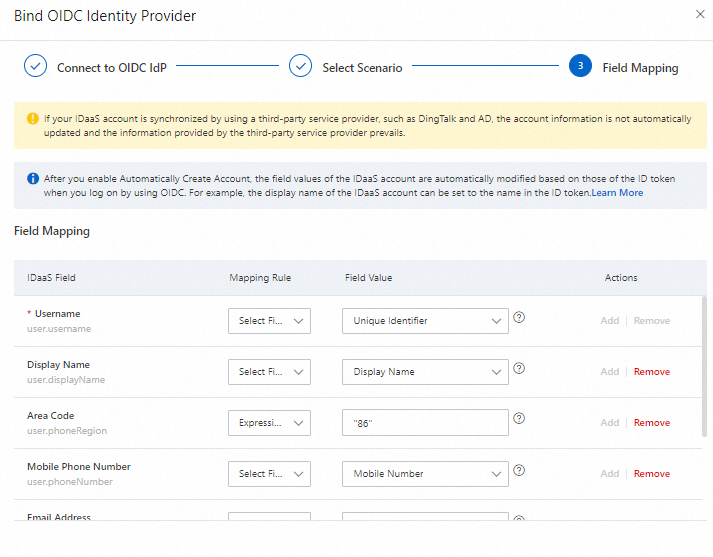This screenshot has height=557, width=713.
Task: Click help icon next to Unique Identifier
Action: coord(519,318)
